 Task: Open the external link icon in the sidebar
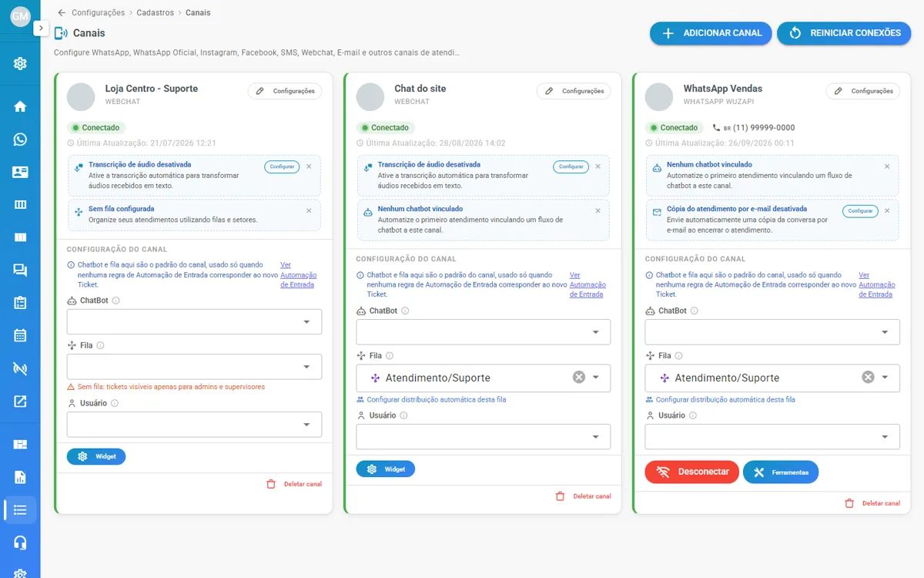tap(20, 402)
